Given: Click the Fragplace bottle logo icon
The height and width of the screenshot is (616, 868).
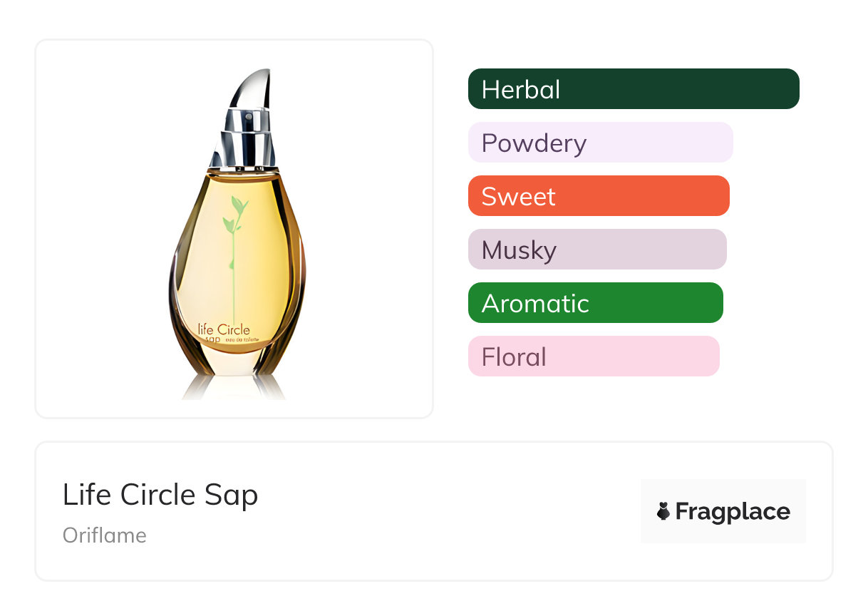Looking at the screenshot, I should point(663,511).
